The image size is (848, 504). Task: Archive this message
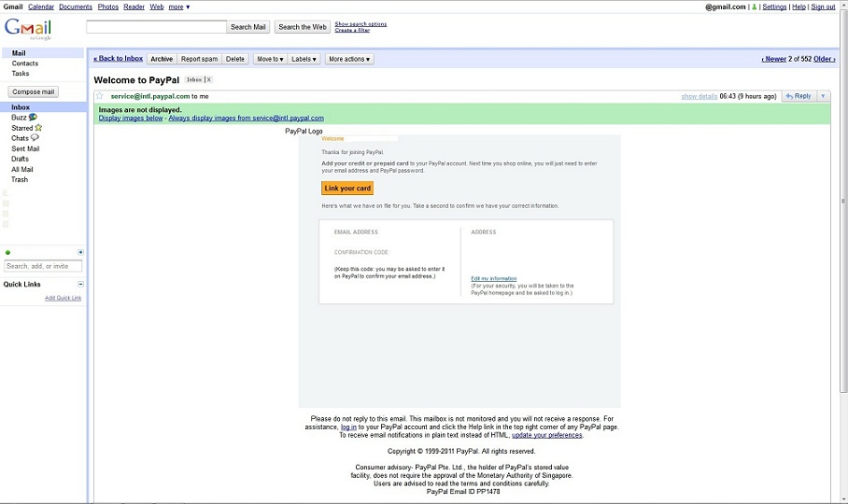(162, 59)
